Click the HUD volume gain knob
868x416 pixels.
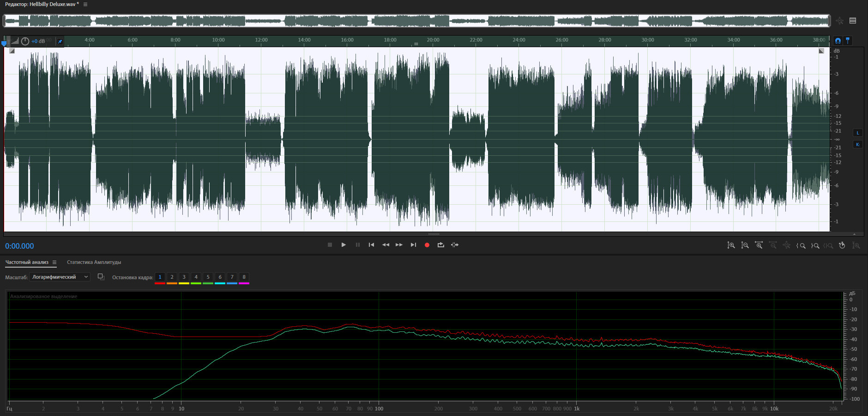click(25, 41)
